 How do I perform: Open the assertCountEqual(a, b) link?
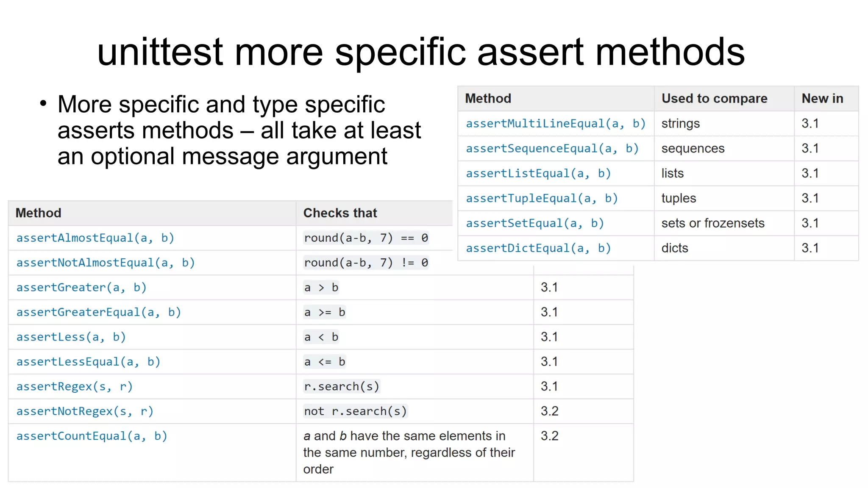92,436
